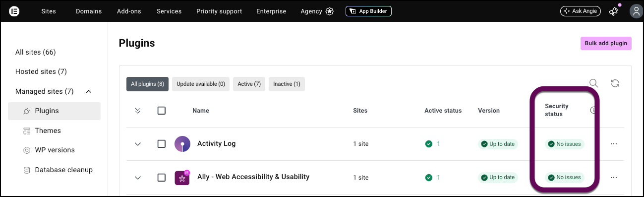Click Ally's Up to date badge
Image resolution: width=644 pixels, height=197 pixels.
point(498,177)
